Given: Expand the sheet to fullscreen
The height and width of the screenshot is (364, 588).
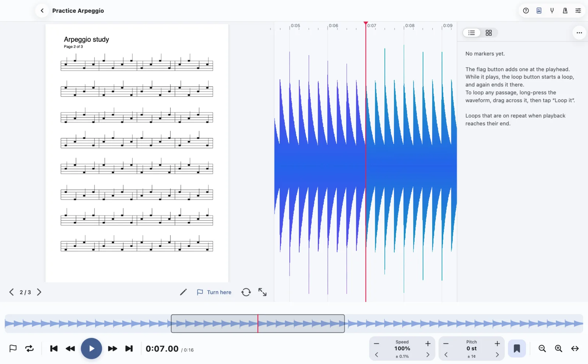Looking at the screenshot, I should (262, 292).
